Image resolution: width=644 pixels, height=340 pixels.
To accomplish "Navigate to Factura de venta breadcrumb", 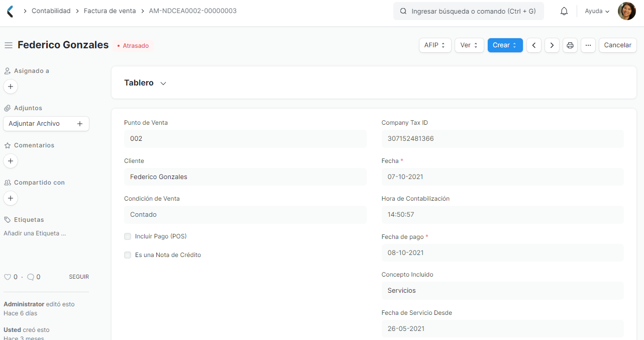I will (x=110, y=11).
